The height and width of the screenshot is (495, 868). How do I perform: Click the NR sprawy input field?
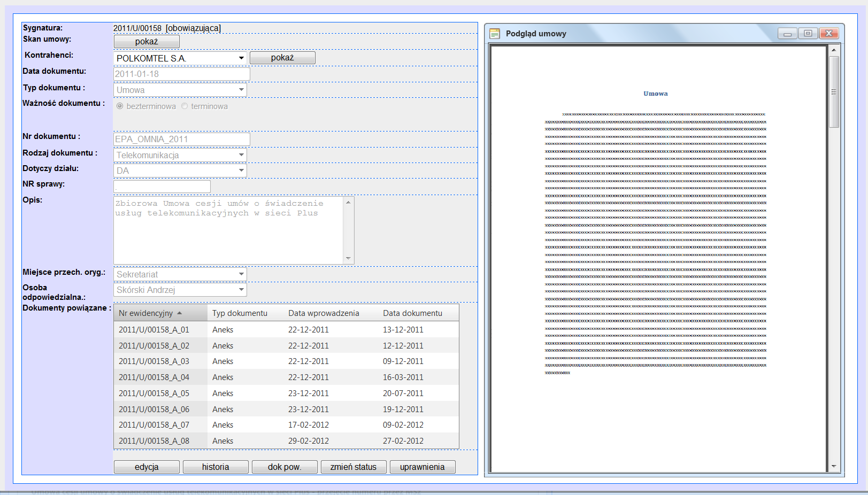click(x=162, y=186)
